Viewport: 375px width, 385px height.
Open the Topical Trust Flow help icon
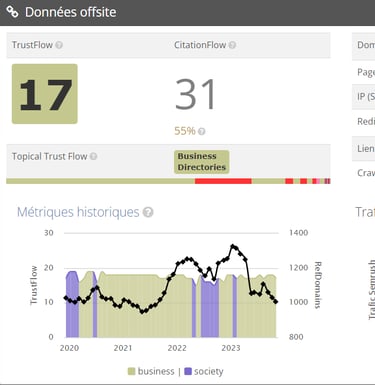point(94,156)
